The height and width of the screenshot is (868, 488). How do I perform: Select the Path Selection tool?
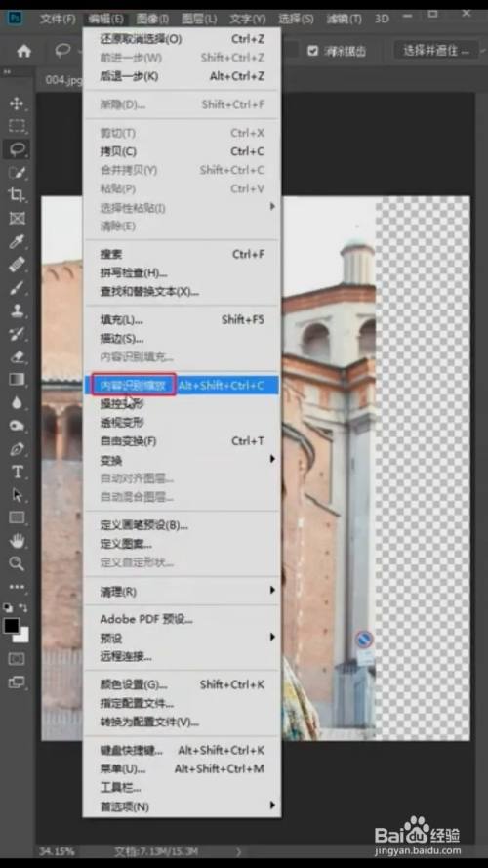[x=18, y=495]
